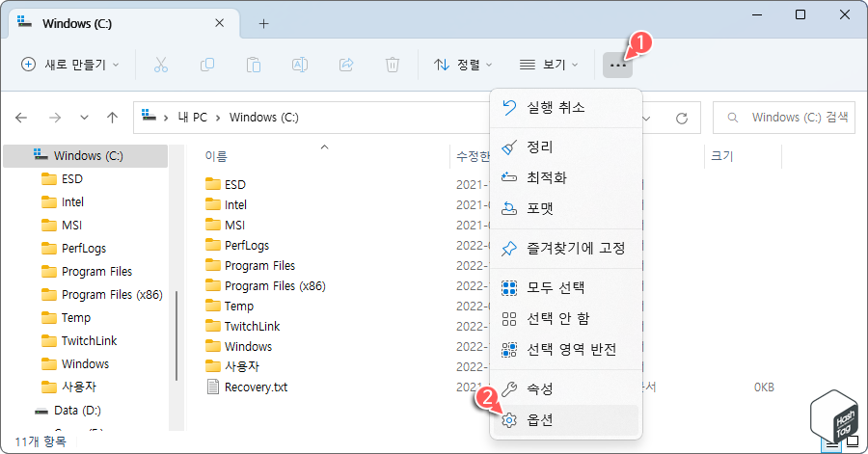Select Temp folder in file list
The image size is (868, 454).
230,307
